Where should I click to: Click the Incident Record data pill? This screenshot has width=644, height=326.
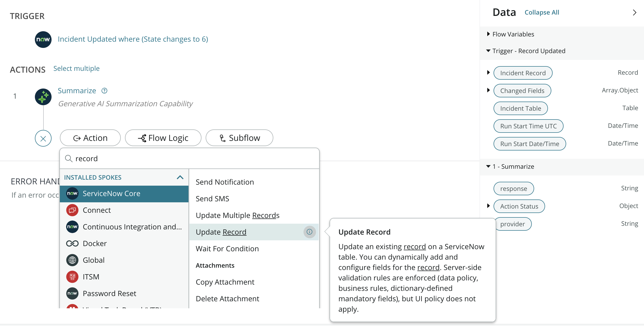[523, 73]
